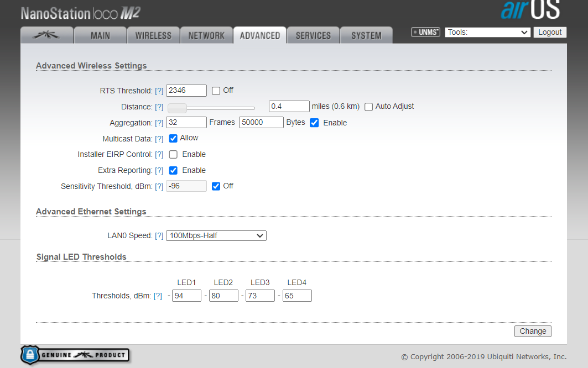588x368 pixels.
Task: Enable Installer EIRP Control checkbox
Action: pos(173,154)
